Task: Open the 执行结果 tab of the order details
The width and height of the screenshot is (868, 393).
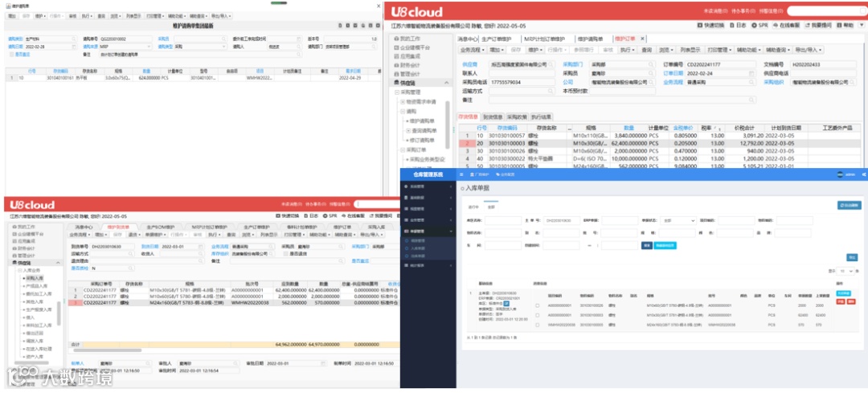Action: [x=542, y=117]
